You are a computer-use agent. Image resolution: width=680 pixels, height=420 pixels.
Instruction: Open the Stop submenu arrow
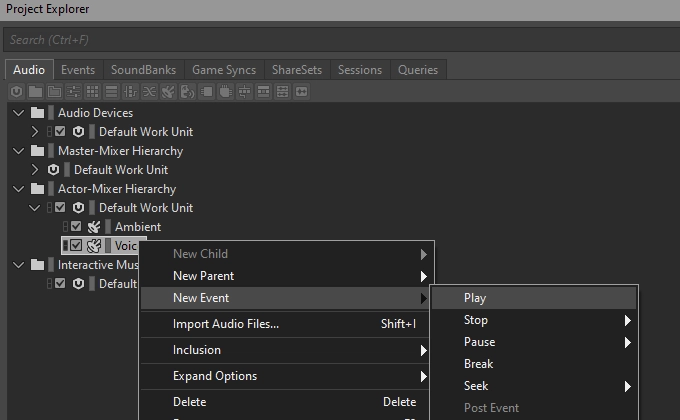(x=628, y=321)
